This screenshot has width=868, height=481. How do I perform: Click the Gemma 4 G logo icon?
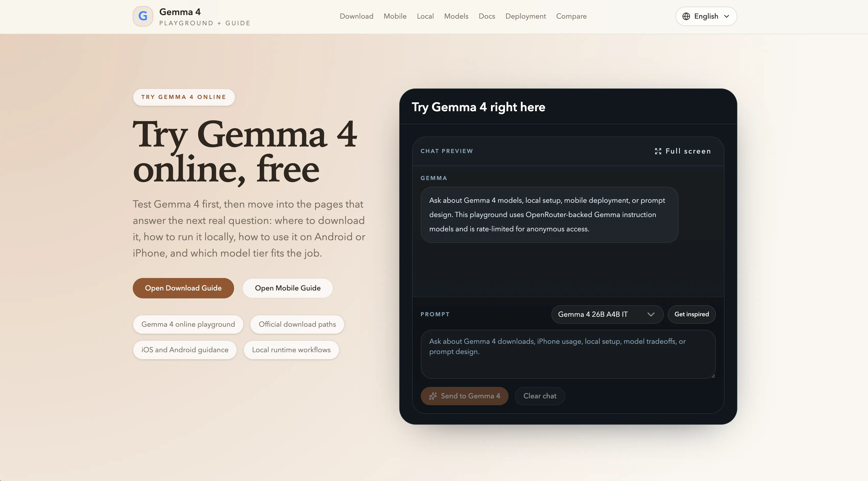[x=143, y=16]
